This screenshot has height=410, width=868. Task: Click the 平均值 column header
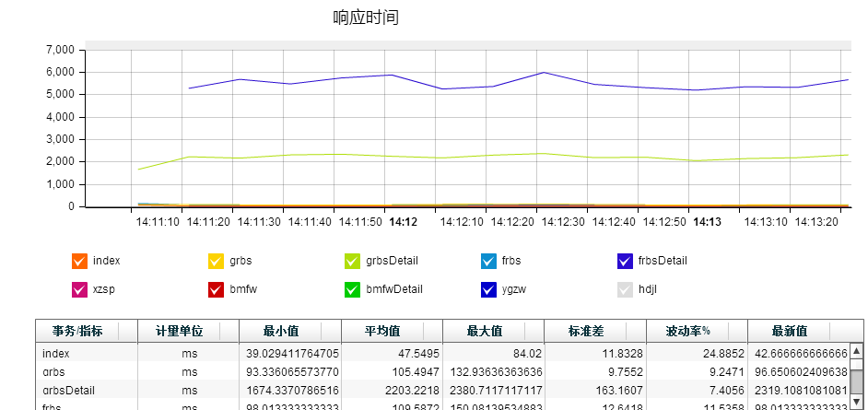click(392, 332)
